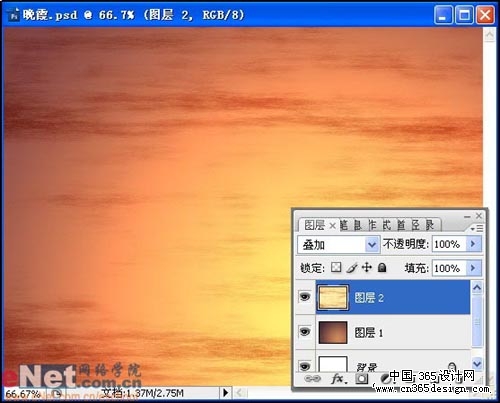Click the 图层 2 layer thumbnail
This screenshot has width=500, height=403.
(332, 297)
